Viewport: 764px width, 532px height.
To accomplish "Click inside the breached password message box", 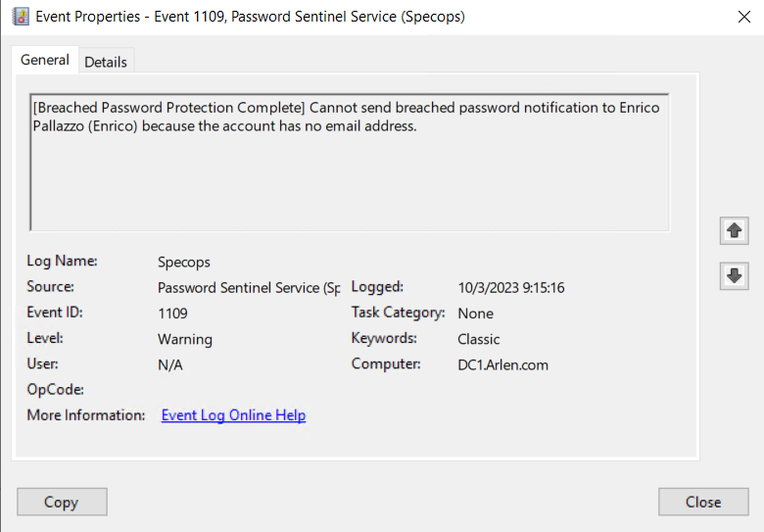I will pos(350,163).
